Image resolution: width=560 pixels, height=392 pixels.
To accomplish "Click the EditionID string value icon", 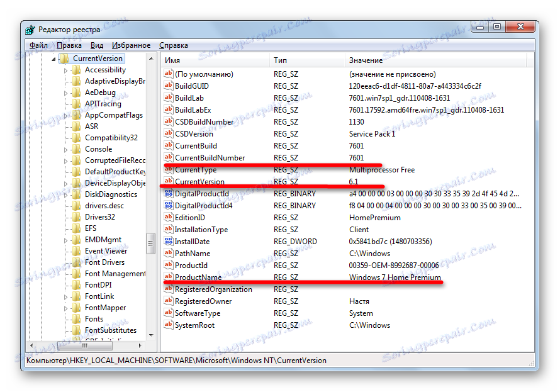I will 168,218.
